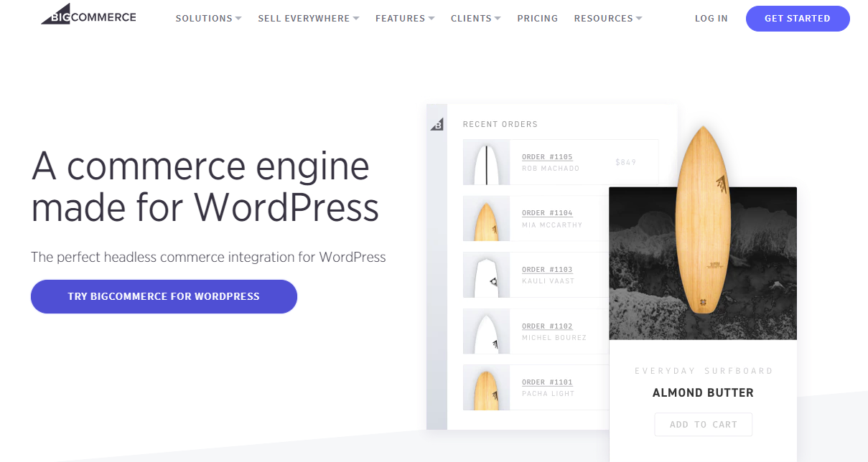
Task: Click the Log In link
Action: tap(711, 19)
